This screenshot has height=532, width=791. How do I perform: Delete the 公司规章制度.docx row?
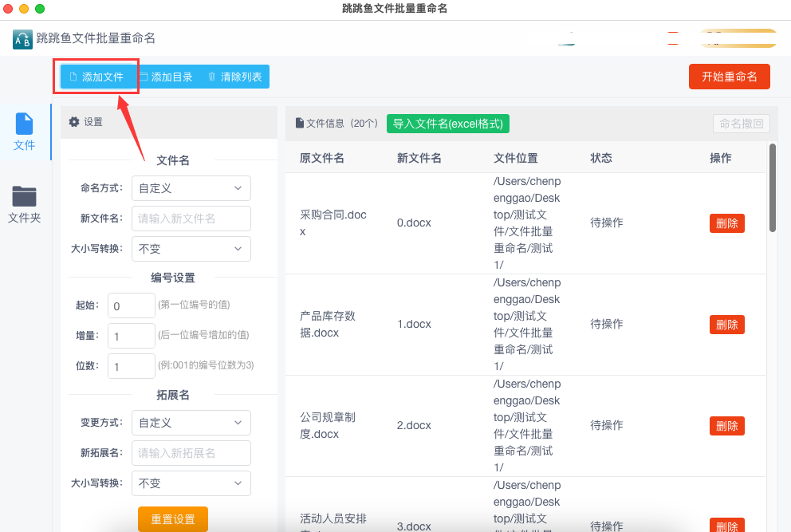click(x=727, y=425)
